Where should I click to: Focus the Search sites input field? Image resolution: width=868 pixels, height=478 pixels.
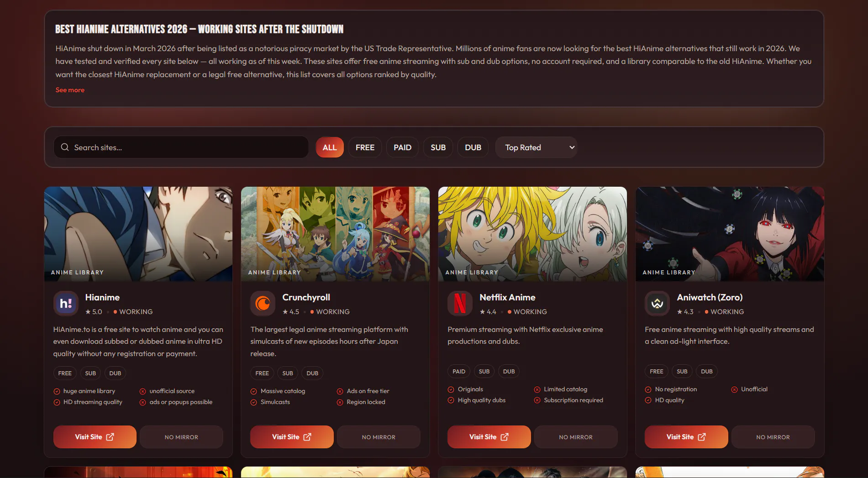click(181, 147)
